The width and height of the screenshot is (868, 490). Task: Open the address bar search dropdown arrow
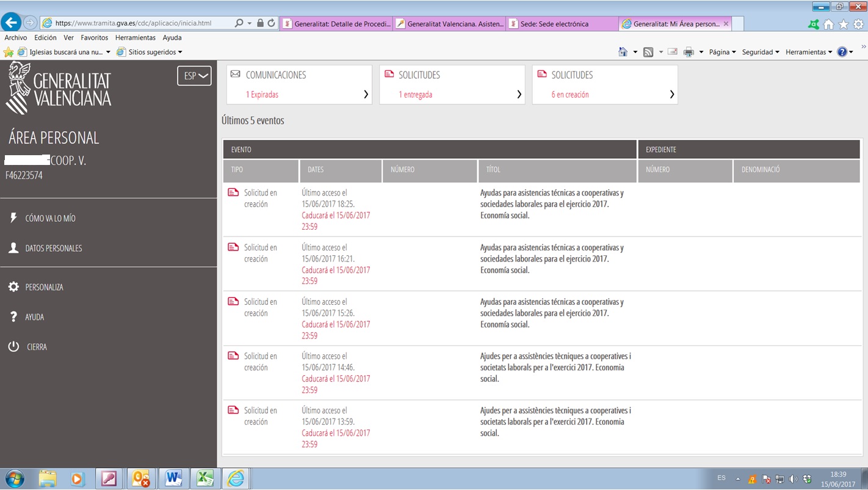250,23
